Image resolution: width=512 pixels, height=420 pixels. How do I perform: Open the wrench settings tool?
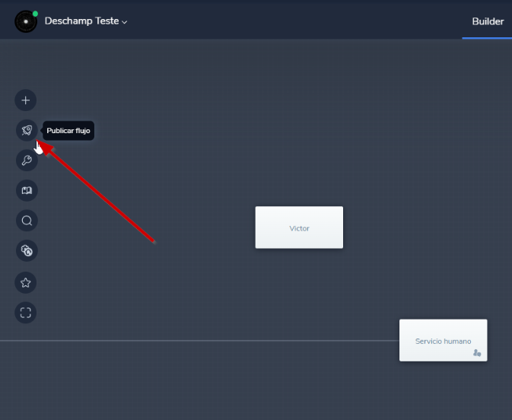point(26,161)
